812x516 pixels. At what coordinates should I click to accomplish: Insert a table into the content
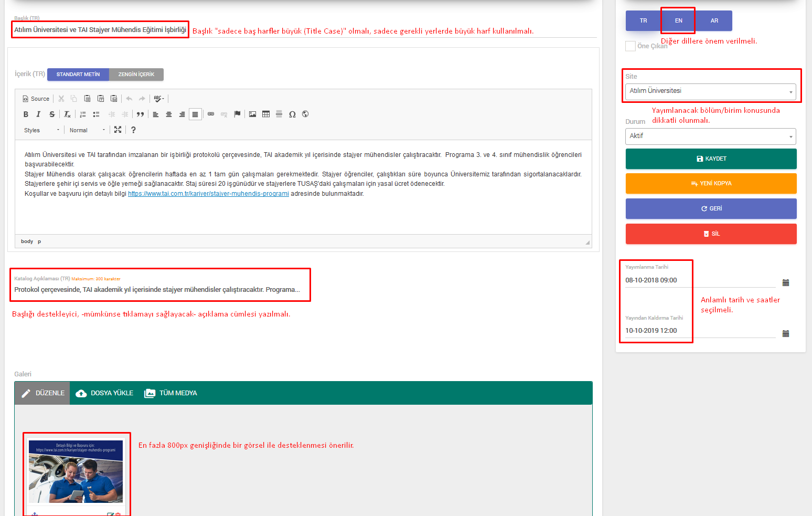click(x=266, y=114)
